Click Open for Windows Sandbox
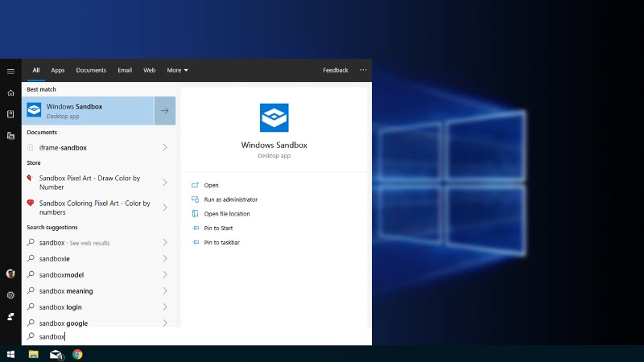Screen dimensions: 644x362 [x=211, y=185]
